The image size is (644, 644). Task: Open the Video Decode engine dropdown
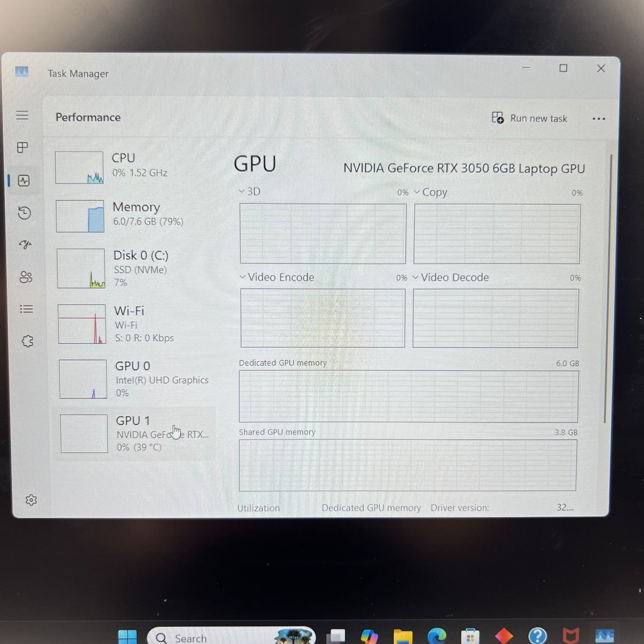point(451,278)
